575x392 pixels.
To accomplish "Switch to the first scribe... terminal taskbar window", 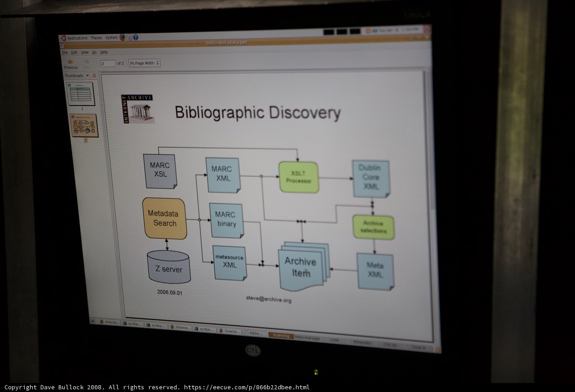I will point(133,324).
